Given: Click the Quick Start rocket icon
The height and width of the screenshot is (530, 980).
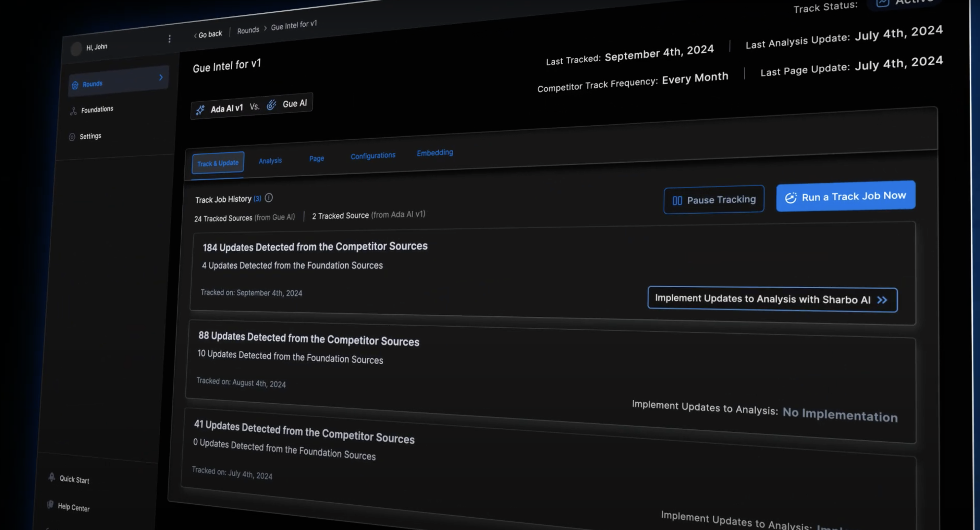Looking at the screenshot, I should point(52,477).
